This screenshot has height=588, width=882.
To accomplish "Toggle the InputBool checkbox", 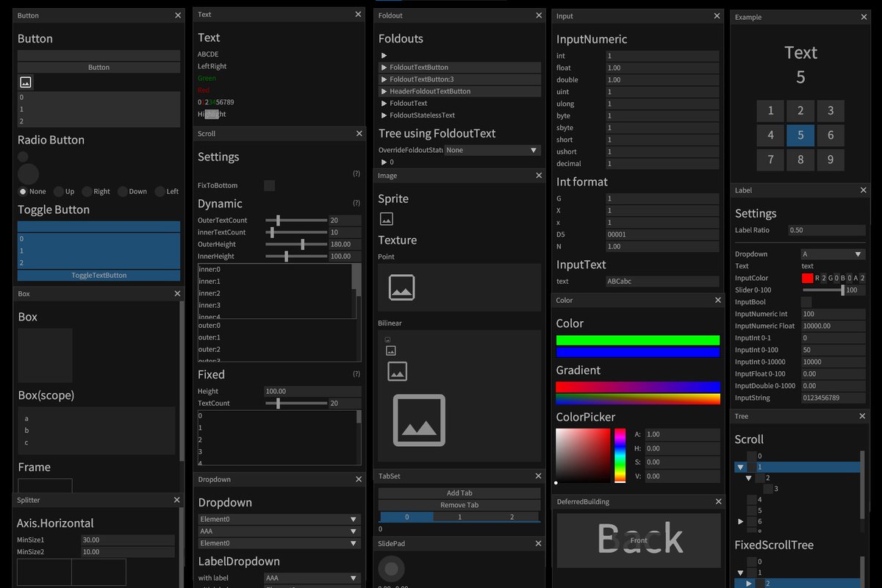I will pos(806,302).
